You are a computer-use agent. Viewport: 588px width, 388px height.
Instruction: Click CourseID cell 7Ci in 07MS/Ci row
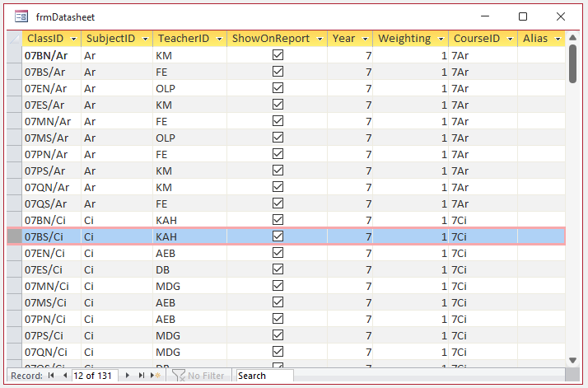coord(483,302)
